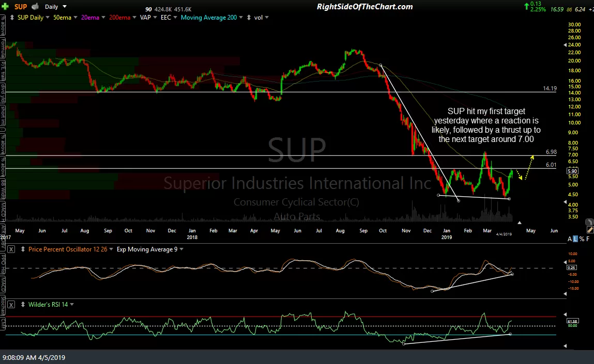Open the 200ema indicator dropdown
This screenshot has height=364, width=594.
(x=134, y=18)
